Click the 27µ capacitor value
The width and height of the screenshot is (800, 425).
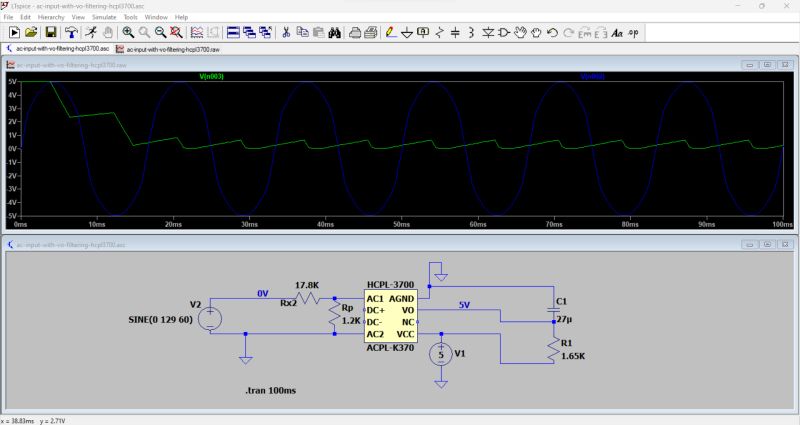point(564,319)
